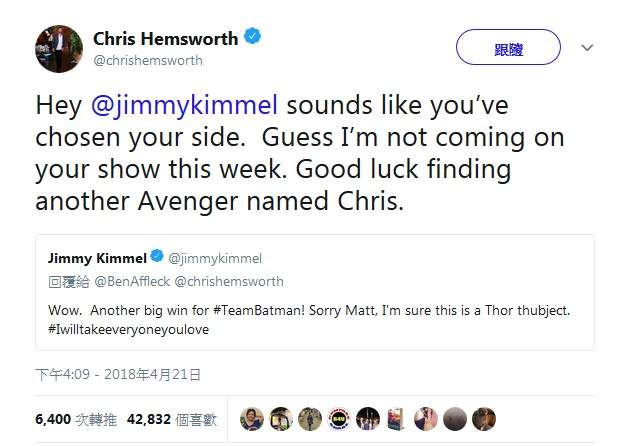Image resolution: width=628 pixels, height=446 pixels.
Task: Open the first liker avatar in the row
Action: coord(252,419)
